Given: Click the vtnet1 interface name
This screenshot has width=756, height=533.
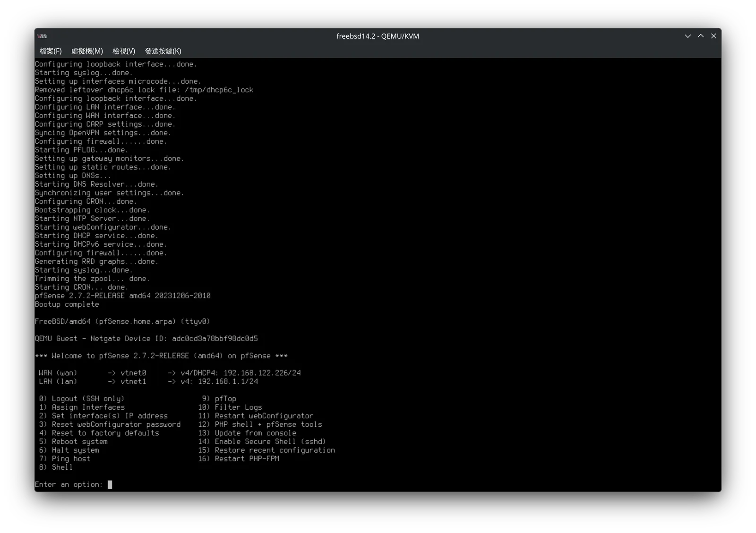Looking at the screenshot, I should (x=133, y=381).
